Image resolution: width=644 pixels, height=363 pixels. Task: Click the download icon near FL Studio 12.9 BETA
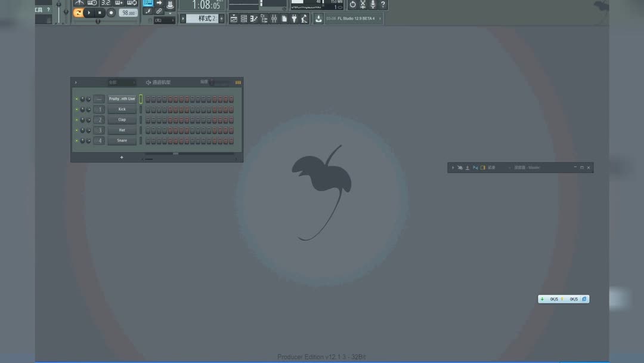click(x=318, y=19)
